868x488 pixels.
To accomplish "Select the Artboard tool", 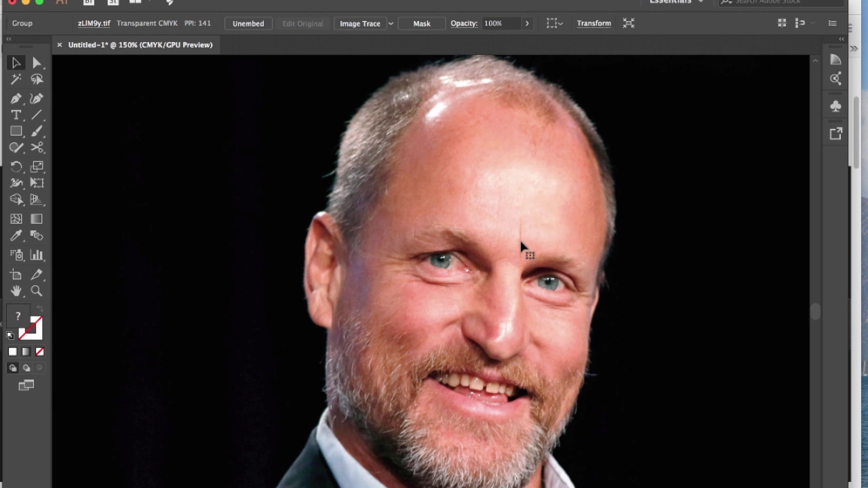I will [16, 274].
